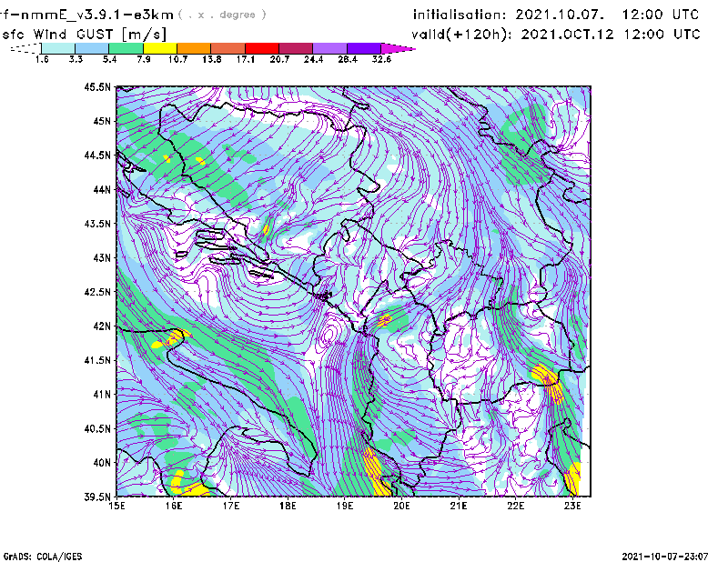Viewport: 728px width, 562px height.
Task: Click the 18E longitude label
Action: (288, 506)
